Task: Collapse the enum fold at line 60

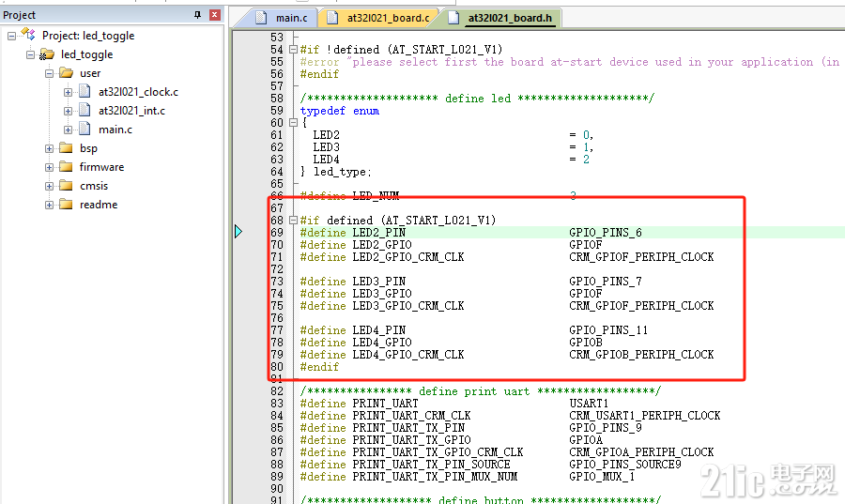Action: pos(293,123)
